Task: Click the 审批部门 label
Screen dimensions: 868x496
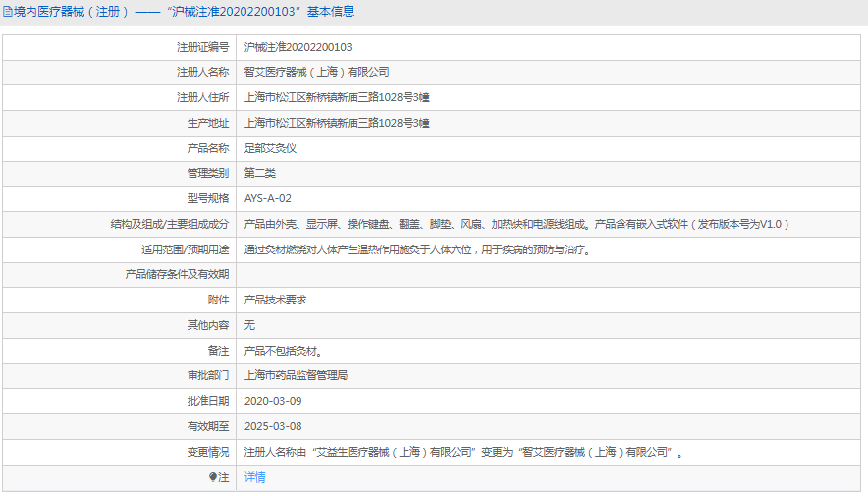Action: (x=207, y=375)
